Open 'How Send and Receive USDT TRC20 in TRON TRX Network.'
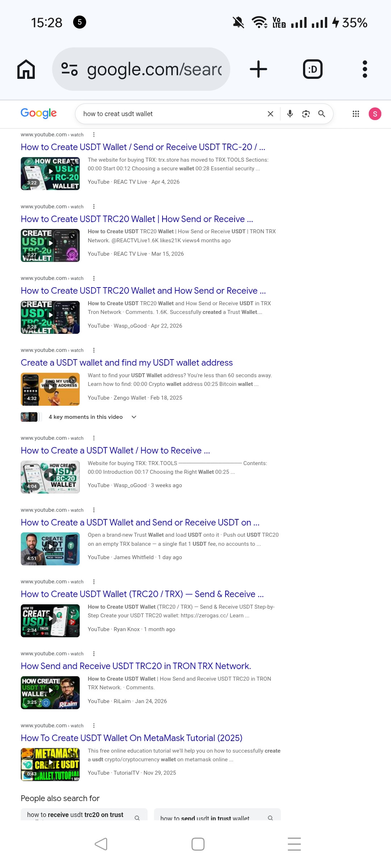The height and width of the screenshot is (868, 391). point(136,666)
